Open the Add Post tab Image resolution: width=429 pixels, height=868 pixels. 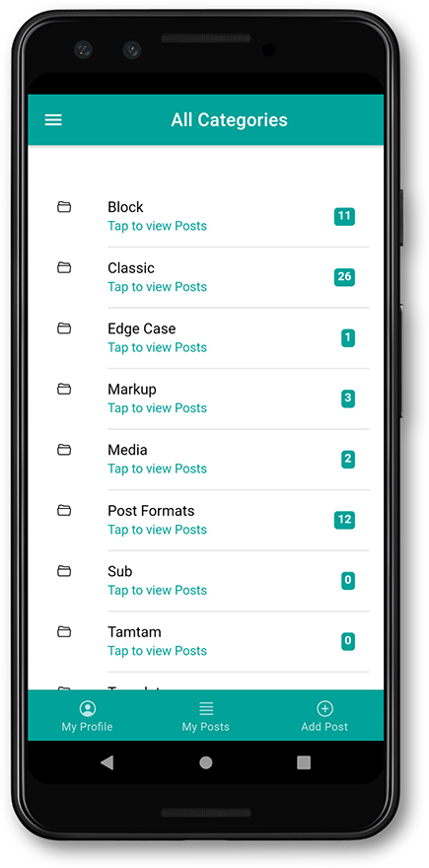click(324, 716)
